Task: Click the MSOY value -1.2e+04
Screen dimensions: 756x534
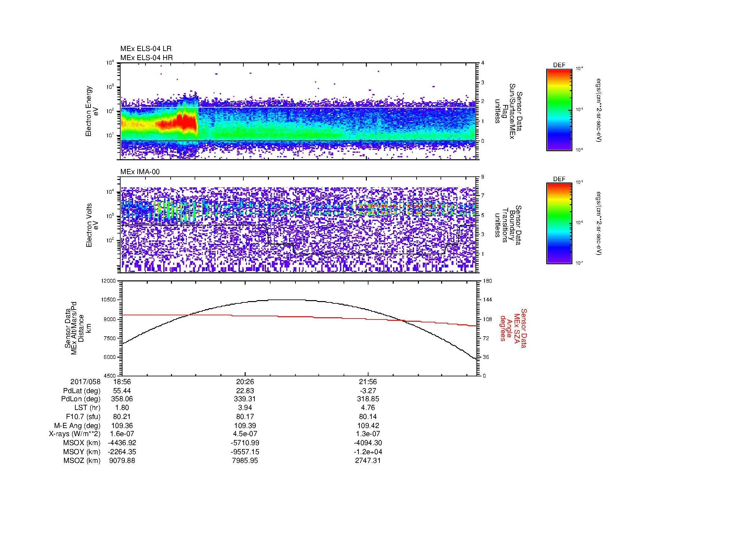Action: click(x=368, y=452)
